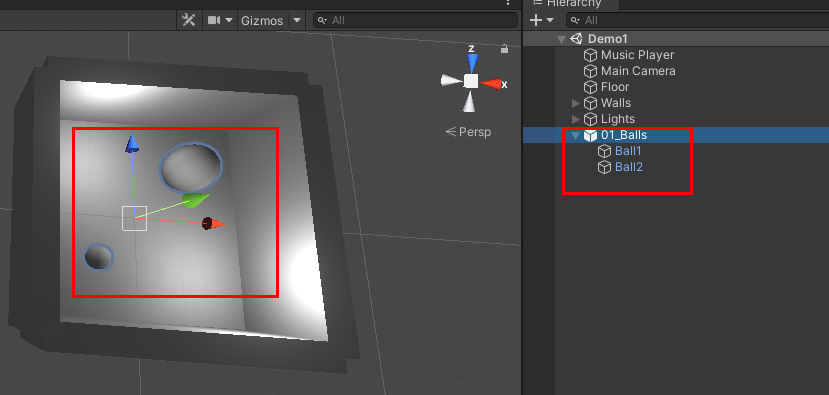Toggle the orientation gizmo lock icon

pyautogui.click(x=504, y=49)
